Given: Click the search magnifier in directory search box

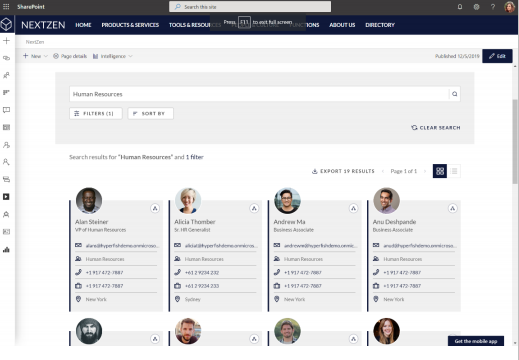Looking at the screenshot, I should (x=454, y=94).
